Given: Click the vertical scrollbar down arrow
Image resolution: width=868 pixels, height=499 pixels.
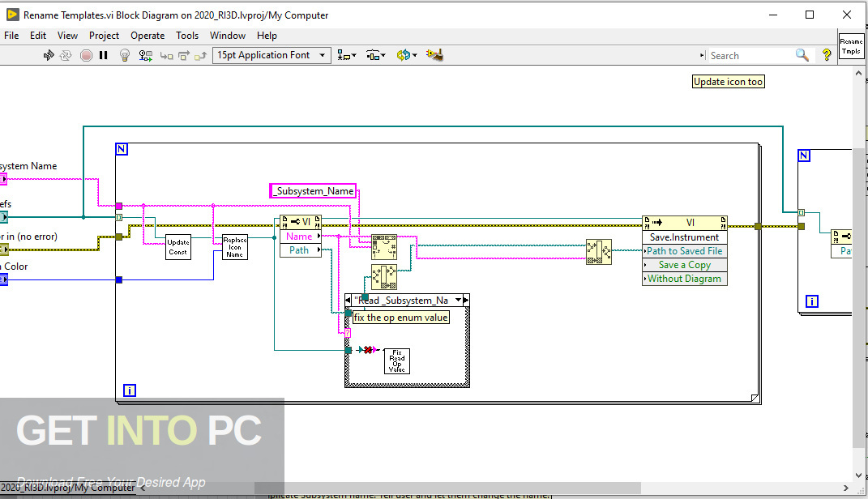Looking at the screenshot, I should pyautogui.click(x=858, y=475).
